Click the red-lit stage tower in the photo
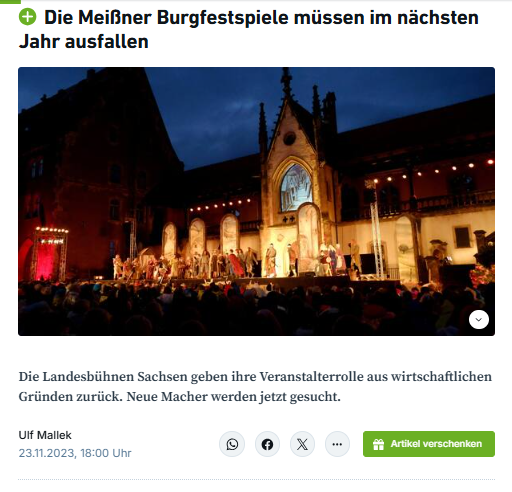Viewport: 512px width, 492px height. [51, 254]
